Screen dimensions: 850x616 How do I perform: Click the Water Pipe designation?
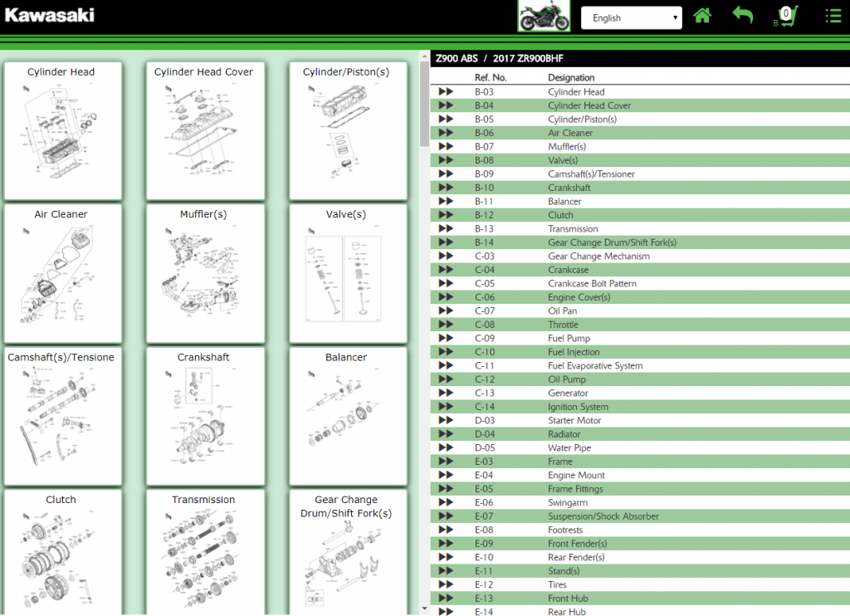[x=569, y=448]
